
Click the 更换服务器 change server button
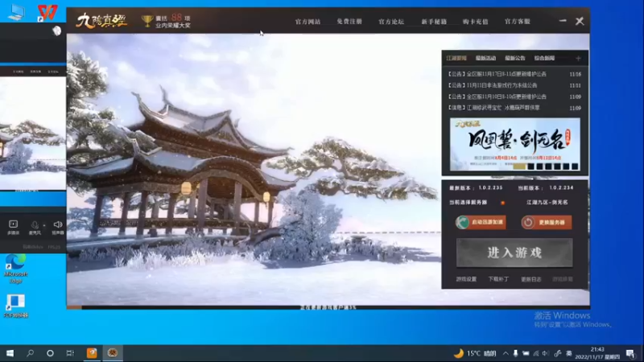[x=547, y=223]
